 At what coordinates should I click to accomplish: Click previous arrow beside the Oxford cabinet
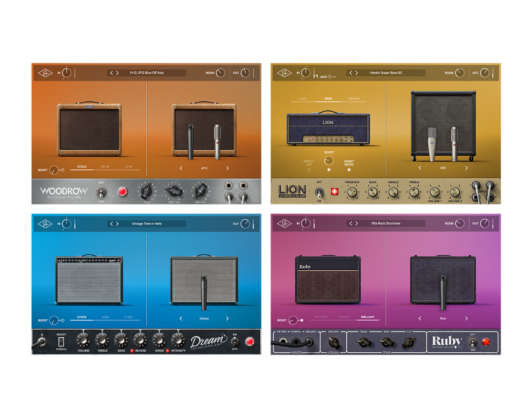pyautogui.click(x=180, y=319)
